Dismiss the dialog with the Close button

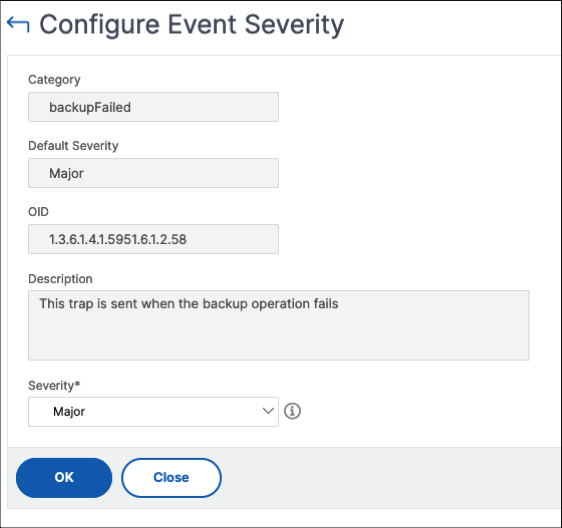171,477
